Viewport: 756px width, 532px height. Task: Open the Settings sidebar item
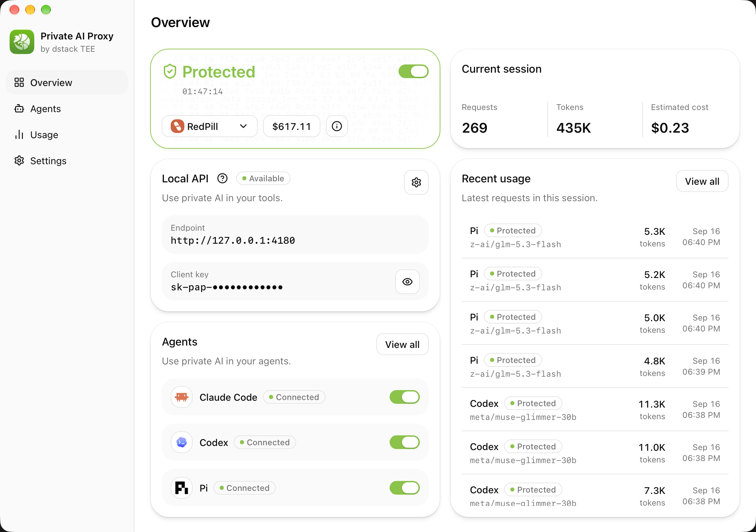click(x=67, y=161)
